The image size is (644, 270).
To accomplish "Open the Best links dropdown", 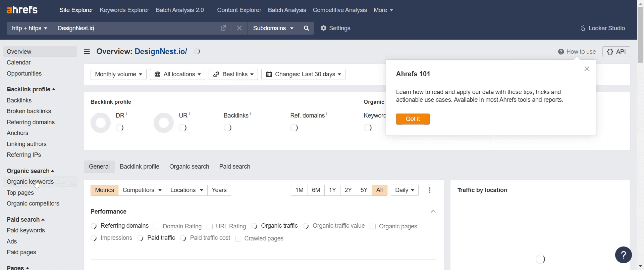I will 233,74.
